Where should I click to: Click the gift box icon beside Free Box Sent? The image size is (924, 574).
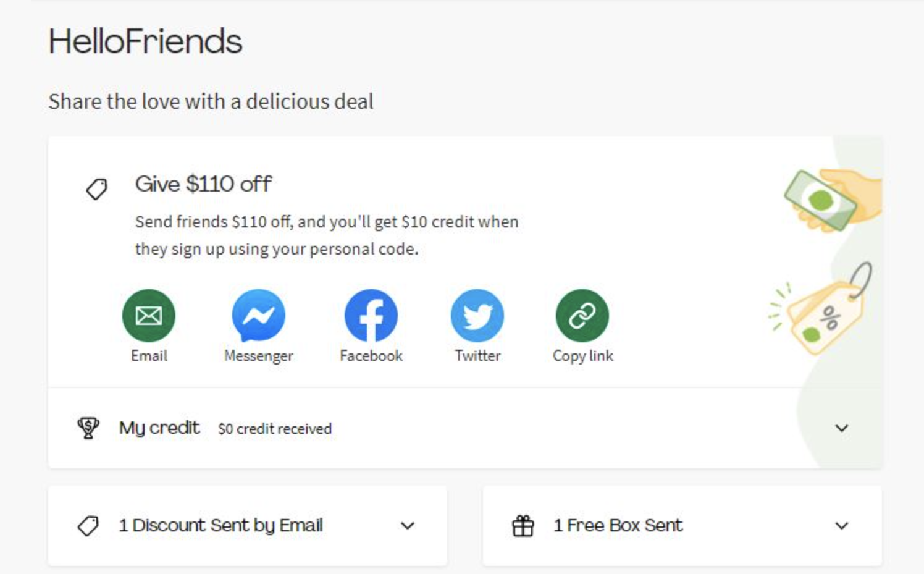tap(523, 526)
